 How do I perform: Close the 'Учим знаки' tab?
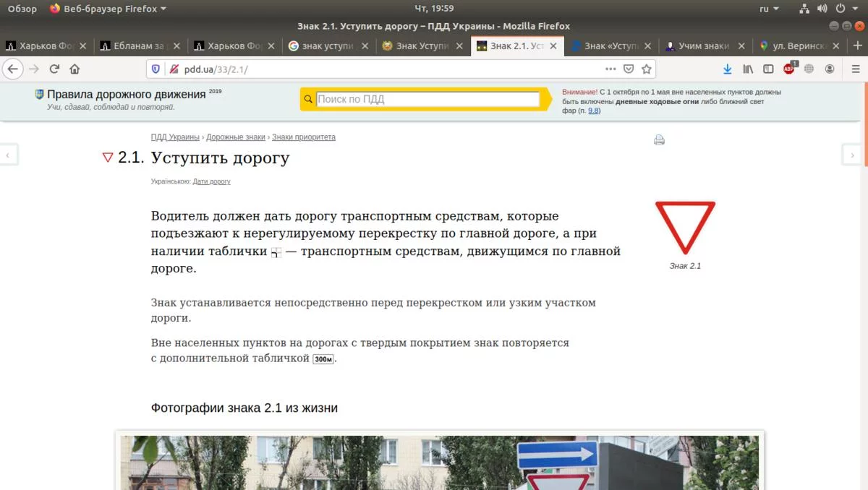pyautogui.click(x=741, y=46)
